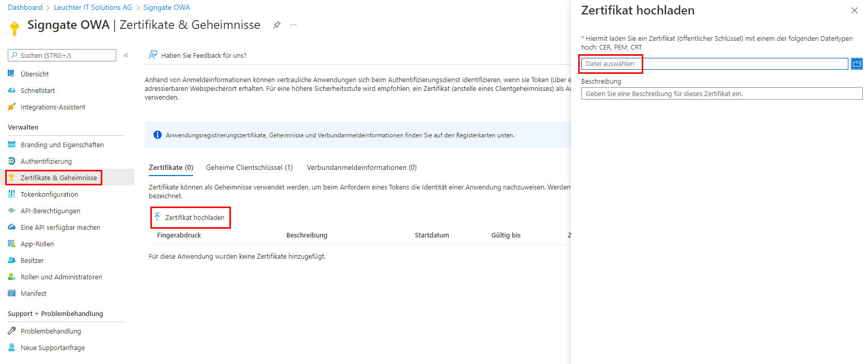
Task: Click the Datei auswählen file field
Action: point(715,64)
